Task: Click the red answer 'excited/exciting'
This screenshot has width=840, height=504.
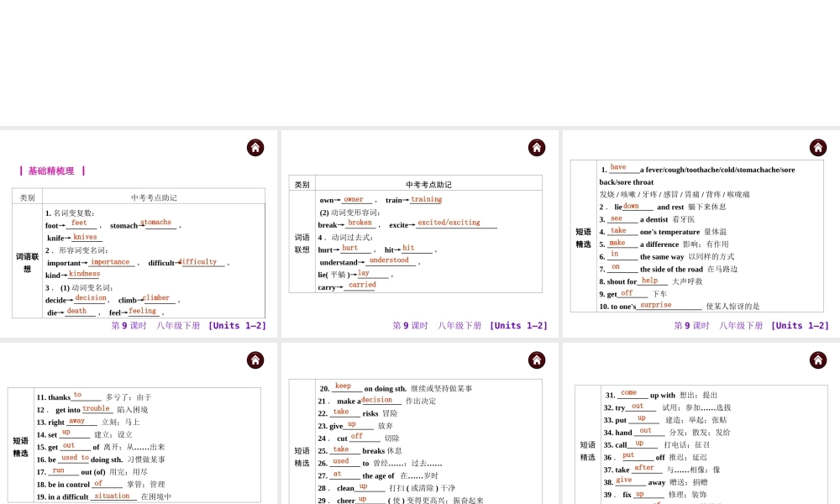Action: pos(449,223)
